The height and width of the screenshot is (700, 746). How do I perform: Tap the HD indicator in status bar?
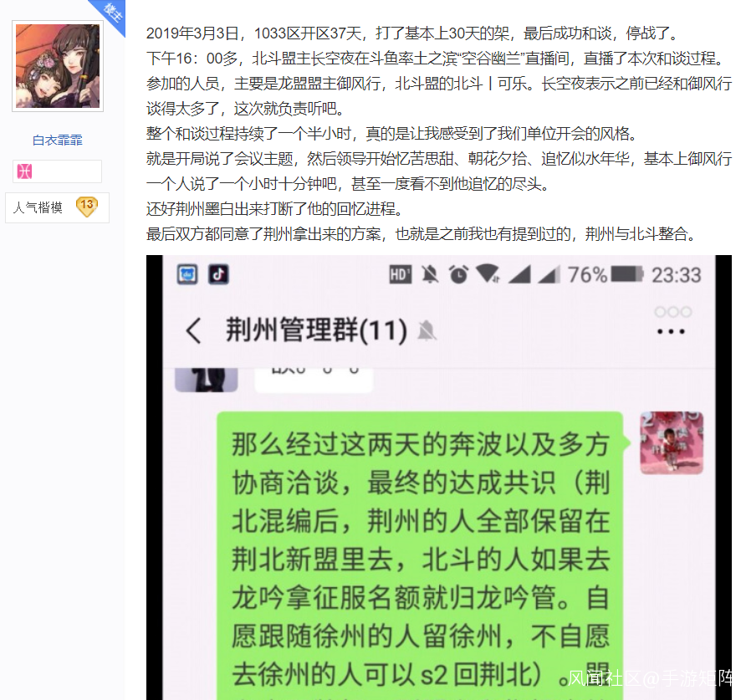tap(400, 274)
